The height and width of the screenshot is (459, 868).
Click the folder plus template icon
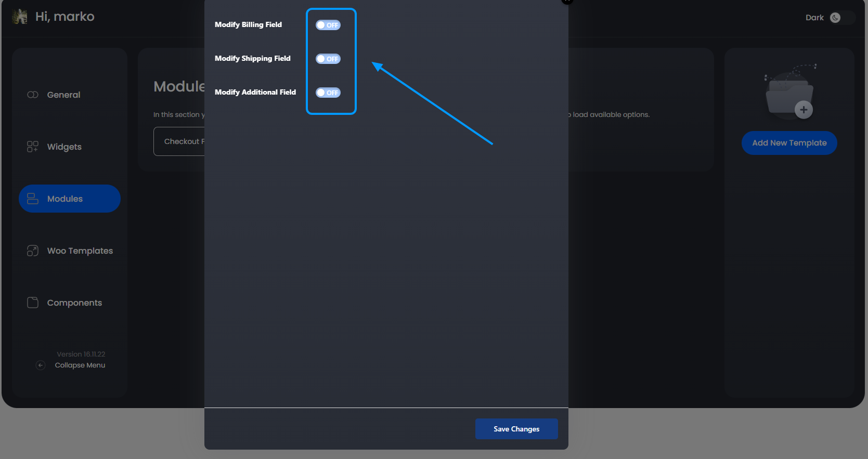point(789,92)
